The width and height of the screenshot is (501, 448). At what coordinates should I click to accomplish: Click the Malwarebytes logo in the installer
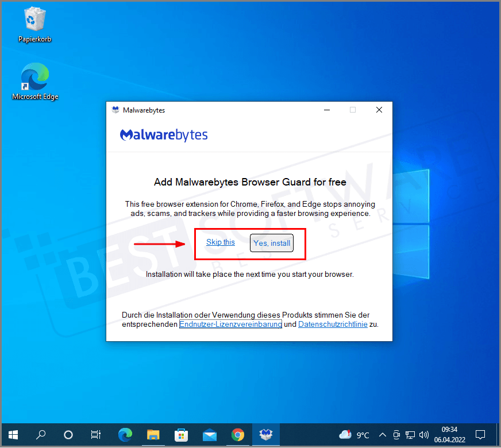(164, 134)
